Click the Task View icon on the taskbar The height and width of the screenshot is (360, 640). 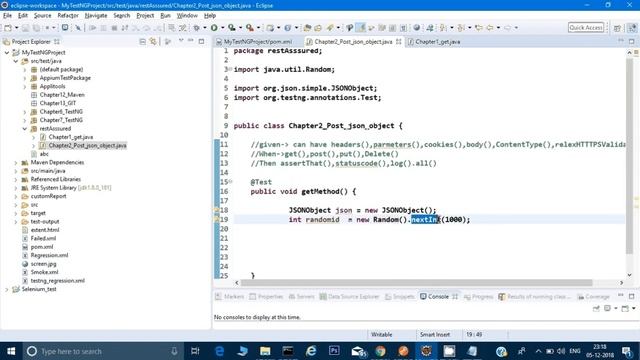196,351
